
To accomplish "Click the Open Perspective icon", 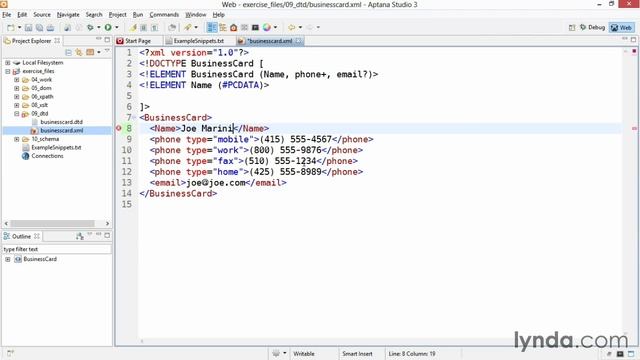I will click(572, 27).
